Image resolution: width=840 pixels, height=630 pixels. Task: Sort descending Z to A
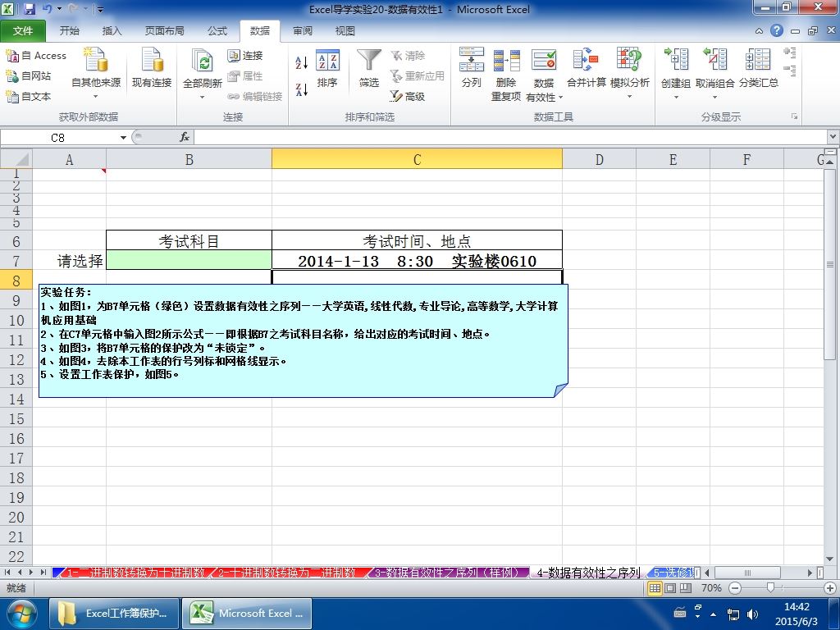pos(302,89)
